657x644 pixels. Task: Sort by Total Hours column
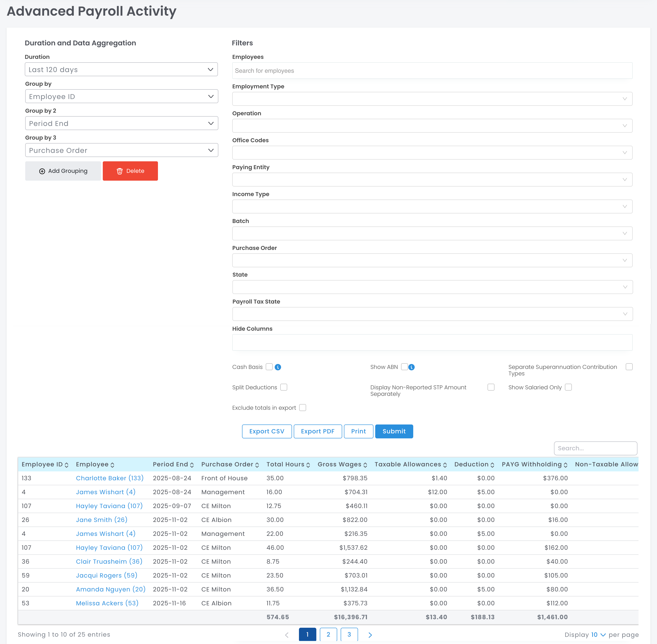[x=308, y=465]
